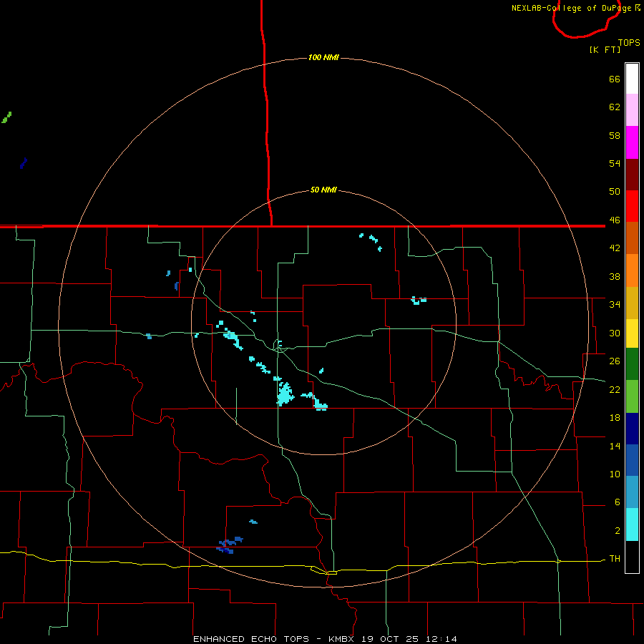This screenshot has height=644, width=644.
Task: Click the 42 legend value
Action: pyautogui.click(x=615, y=248)
